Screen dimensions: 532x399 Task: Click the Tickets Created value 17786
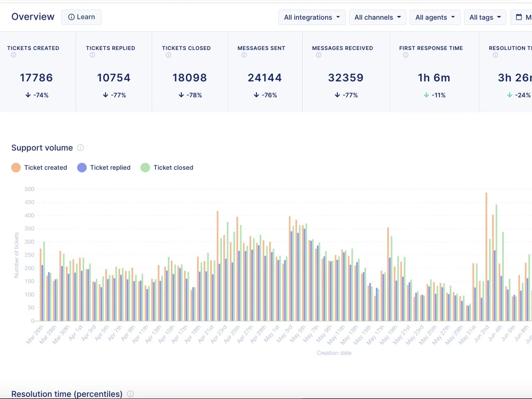click(x=36, y=78)
